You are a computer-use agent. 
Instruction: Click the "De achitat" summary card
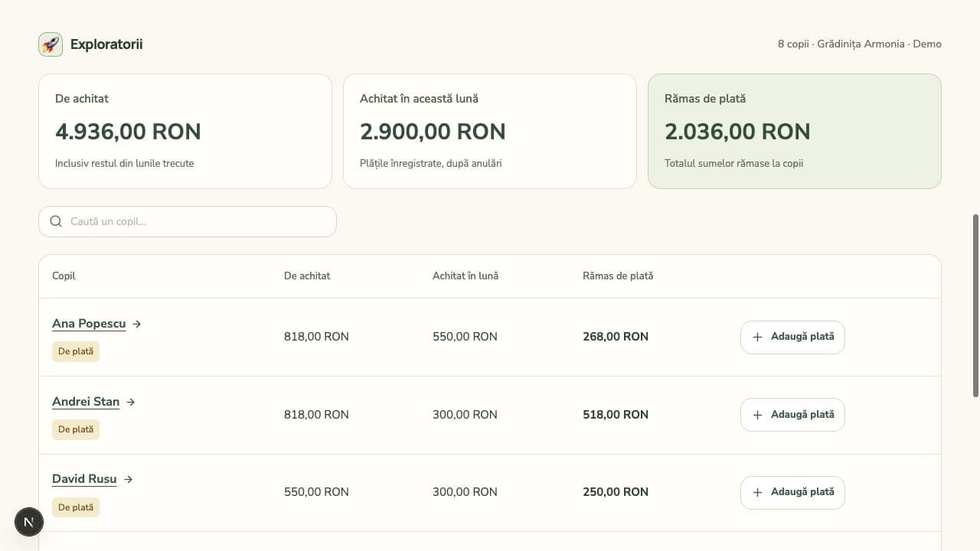click(x=185, y=131)
